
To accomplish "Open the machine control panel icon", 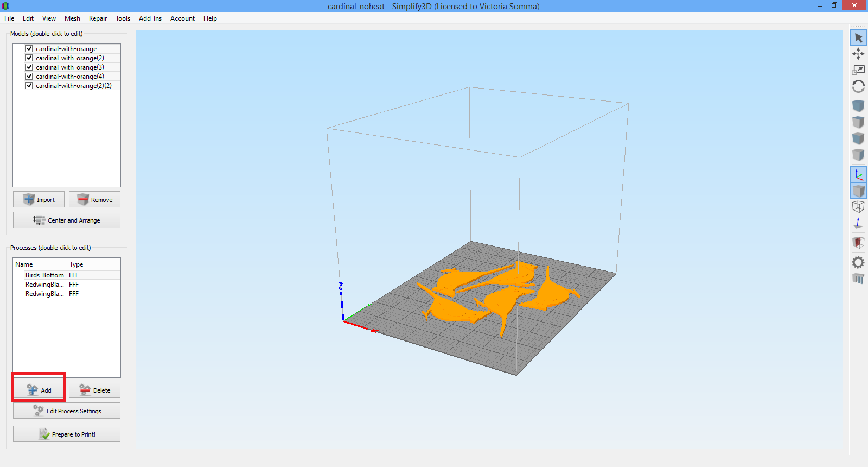I will (858, 279).
